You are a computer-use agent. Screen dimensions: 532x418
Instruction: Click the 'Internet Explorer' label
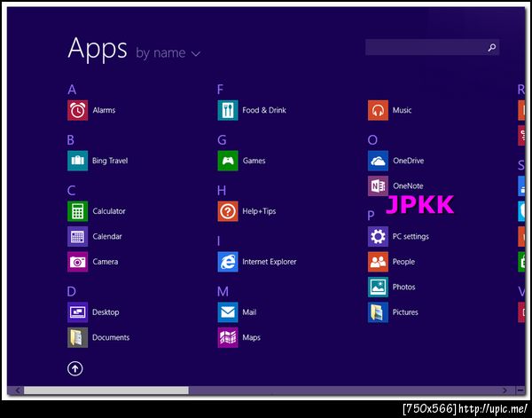coord(270,262)
